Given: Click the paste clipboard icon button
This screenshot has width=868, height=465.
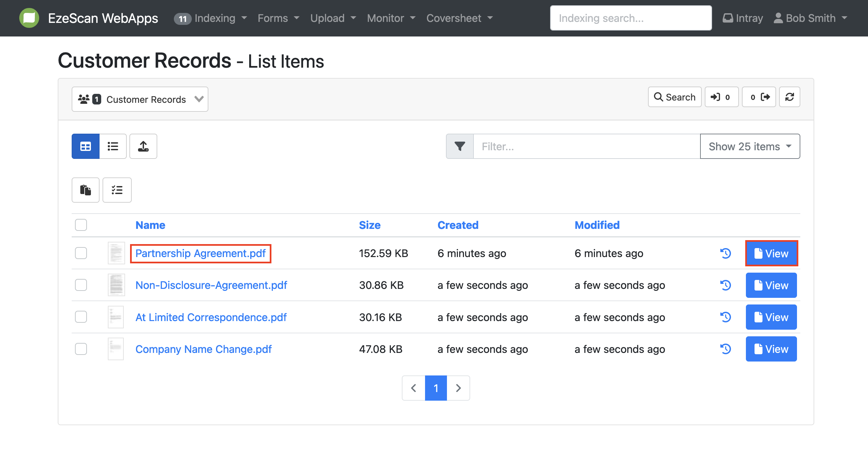Looking at the screenshot, I should click(85, 190).
